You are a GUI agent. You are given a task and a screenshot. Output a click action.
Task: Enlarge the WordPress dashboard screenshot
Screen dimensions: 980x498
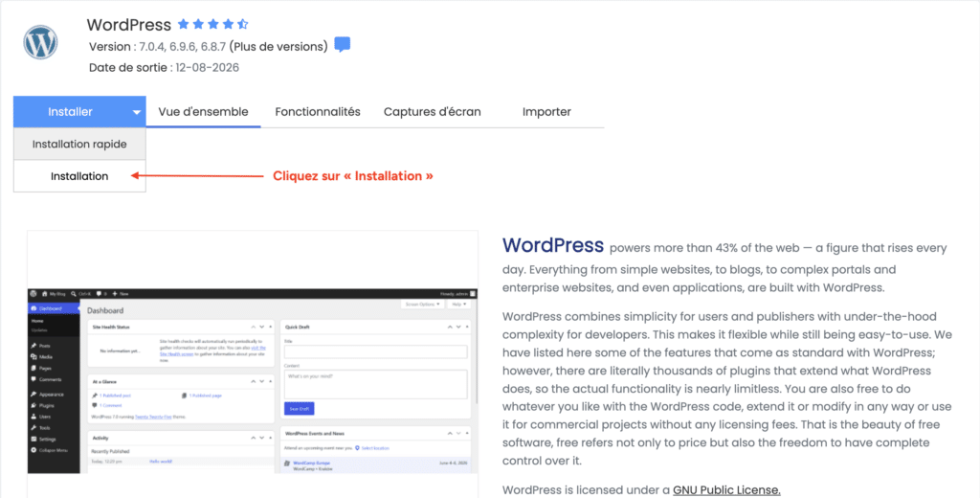pyautogui.click(x=253, y=381)
